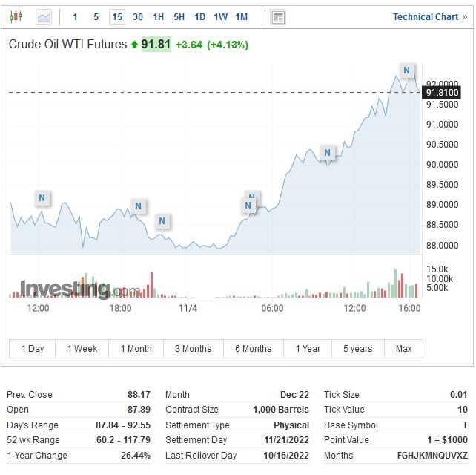Open the news marker near 90.00 level
This screenshot has height=475, width=476.
[327, 153]
